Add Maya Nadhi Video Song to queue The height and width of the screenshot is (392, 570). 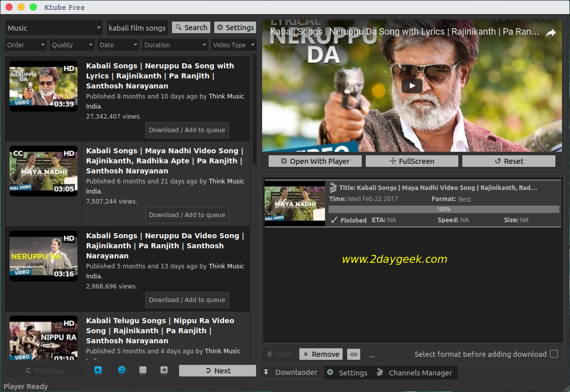tap(187, 215)
